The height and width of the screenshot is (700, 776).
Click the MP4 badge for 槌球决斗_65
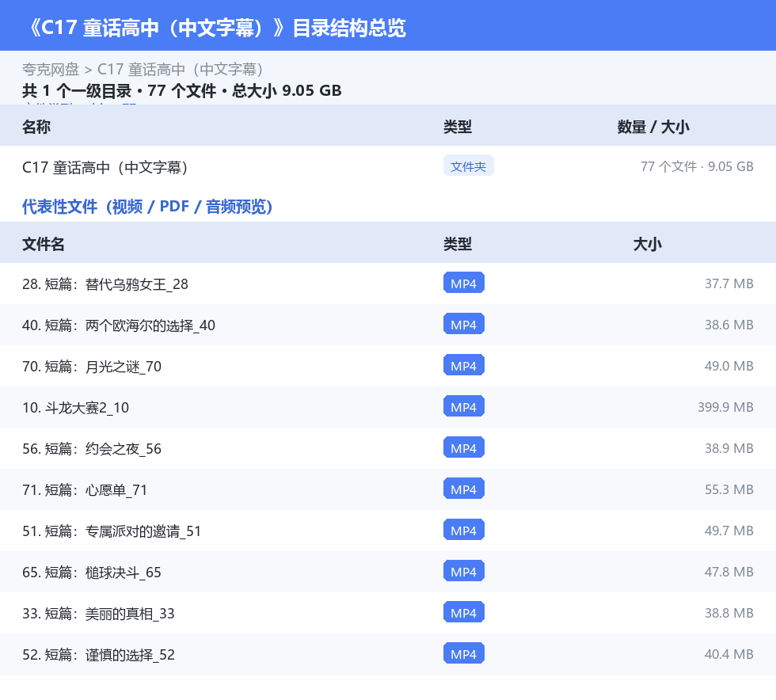click(x=464, y=571)
